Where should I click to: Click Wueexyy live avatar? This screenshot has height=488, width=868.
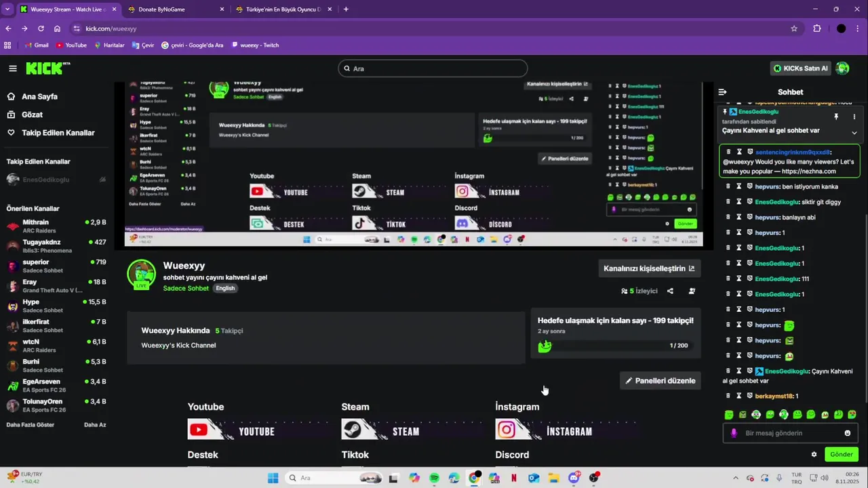(141, 274)
